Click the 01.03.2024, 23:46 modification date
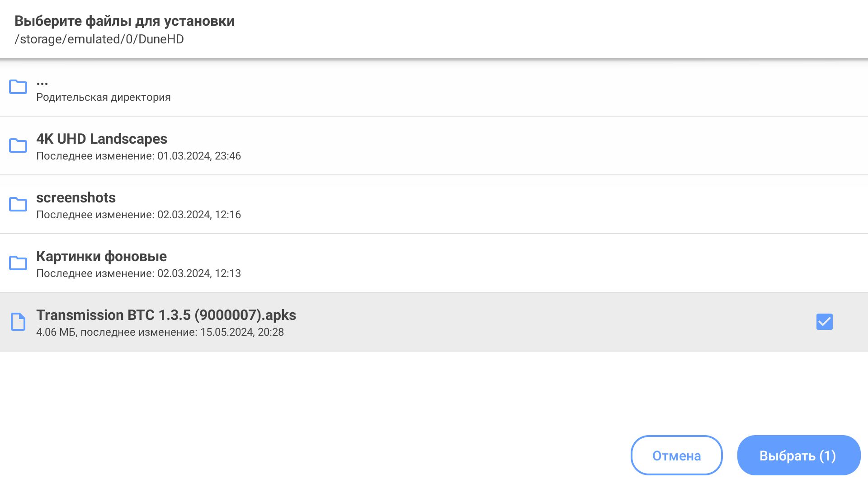 click(199, 156)
